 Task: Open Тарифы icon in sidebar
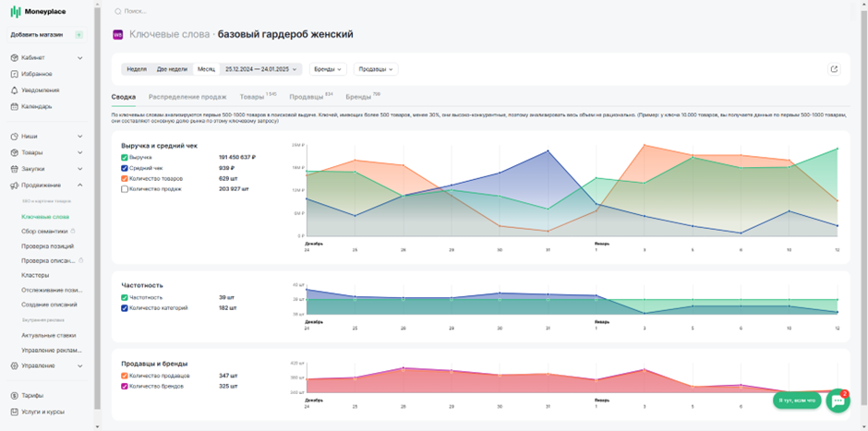15,396
